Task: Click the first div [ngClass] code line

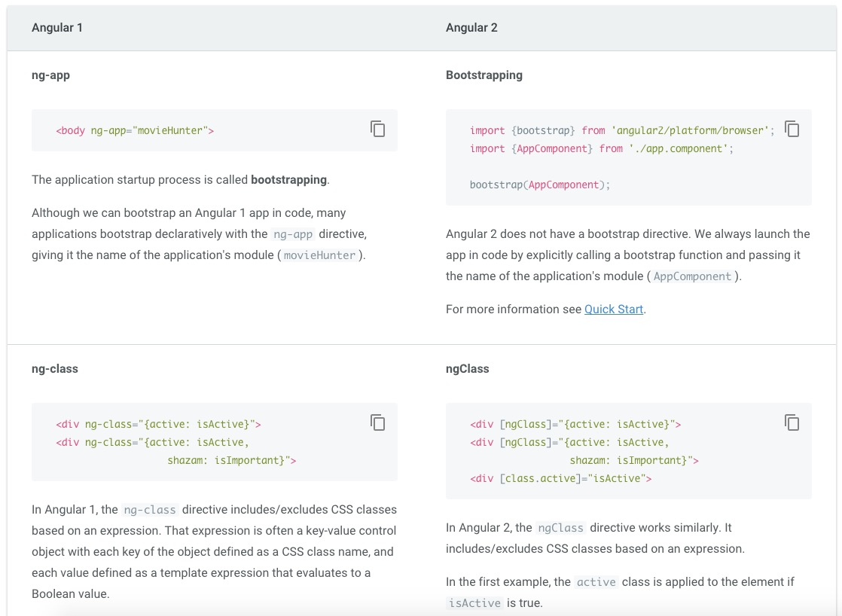Action: point(575,424)
